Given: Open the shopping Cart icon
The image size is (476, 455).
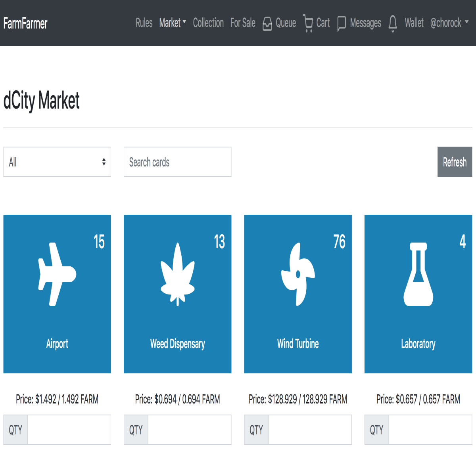Looking at the screenshot, I should (308, 23).
